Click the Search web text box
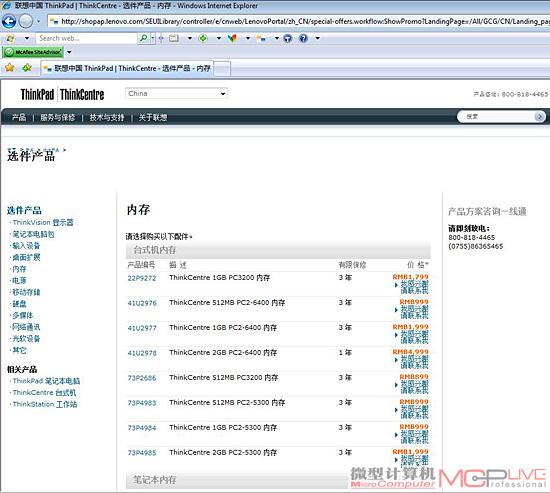 (x=86, y=38)
